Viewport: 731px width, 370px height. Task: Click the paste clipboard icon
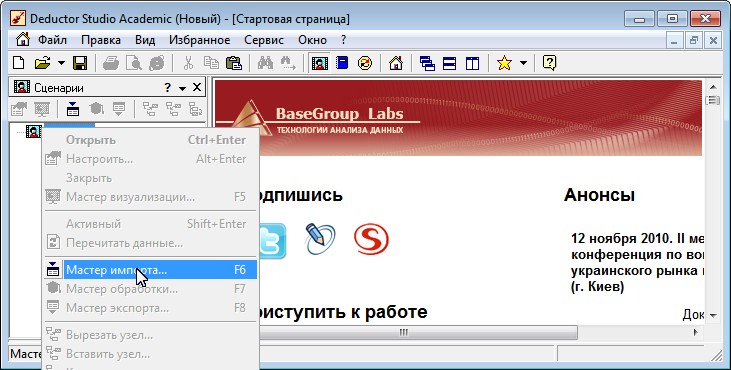point(234,63)
